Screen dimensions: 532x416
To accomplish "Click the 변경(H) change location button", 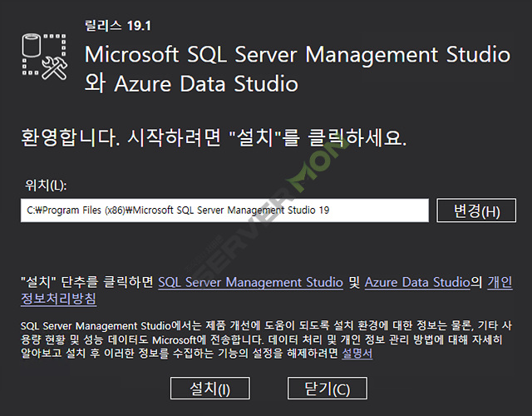I will tap(476, 210).
